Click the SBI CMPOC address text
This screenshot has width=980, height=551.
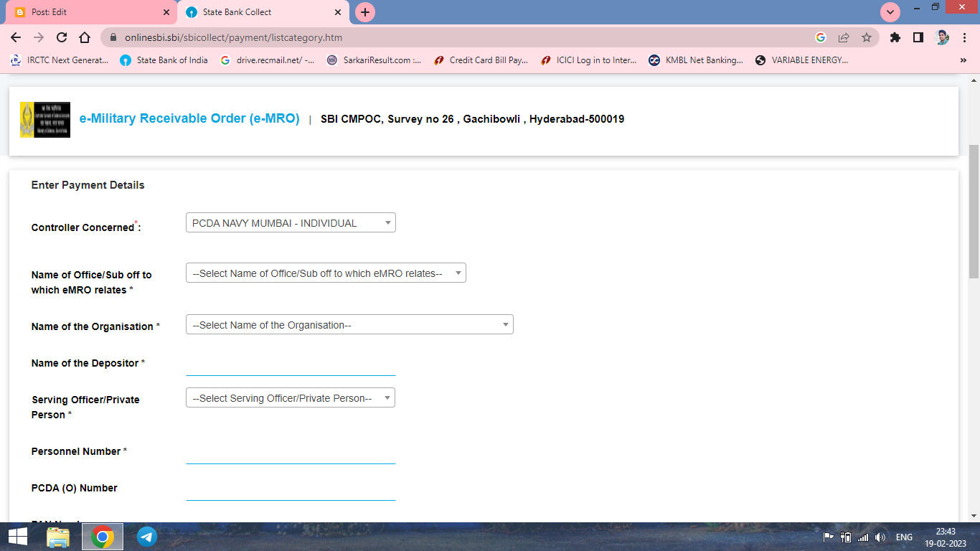[472, 119]
